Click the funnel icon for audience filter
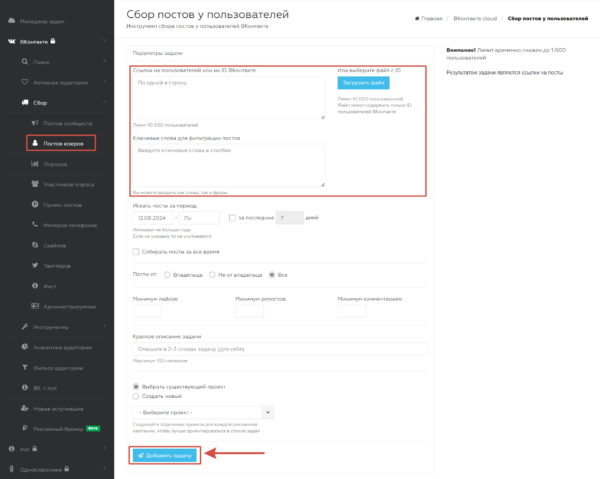600x479 pixels. 25,367
